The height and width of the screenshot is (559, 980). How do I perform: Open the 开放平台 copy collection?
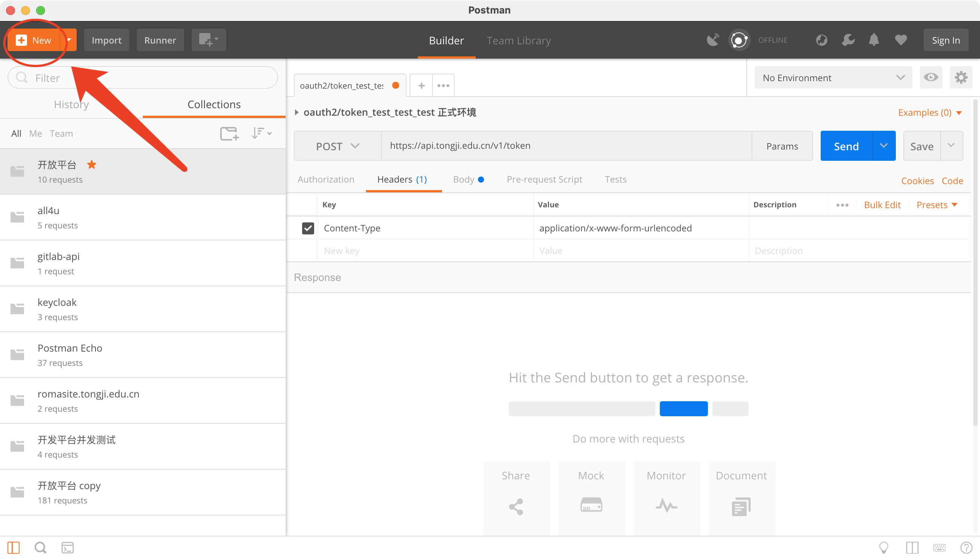coord(143,492)
